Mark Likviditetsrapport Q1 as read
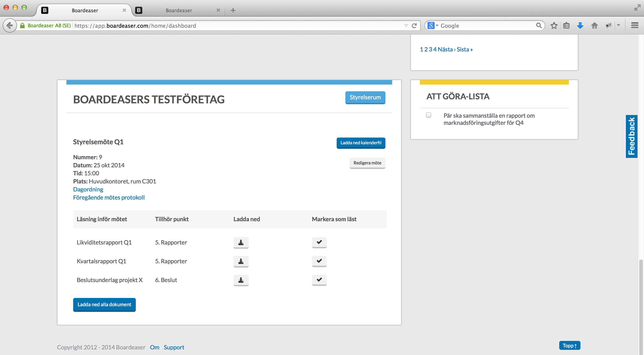Image resolution: width=644 pixels, height=355 pixels. (x=319, y=242)
